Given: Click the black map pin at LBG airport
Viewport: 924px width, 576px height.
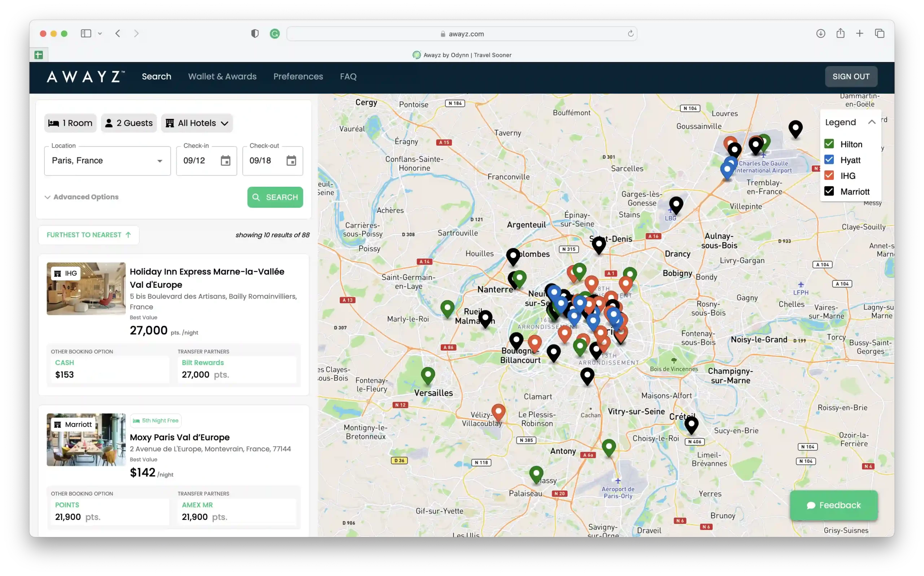Looking at the screenshot, I should 676,205.
